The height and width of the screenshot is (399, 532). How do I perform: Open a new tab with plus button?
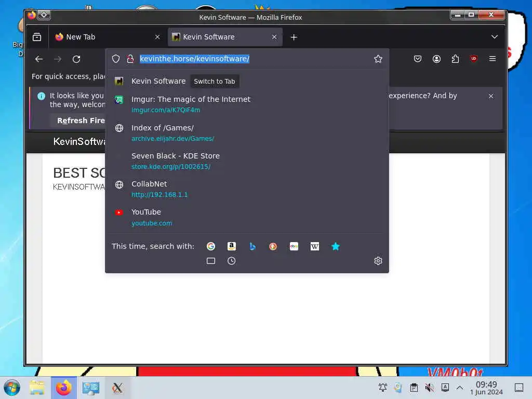coord(294,37)
